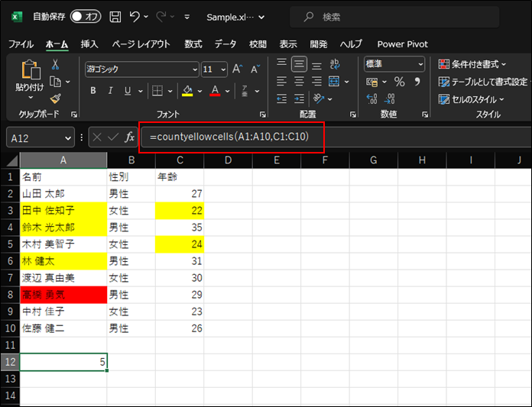Click the paste (貼り付け) clipboard icon
532x407 pixels.
click(x=30, y=72)
